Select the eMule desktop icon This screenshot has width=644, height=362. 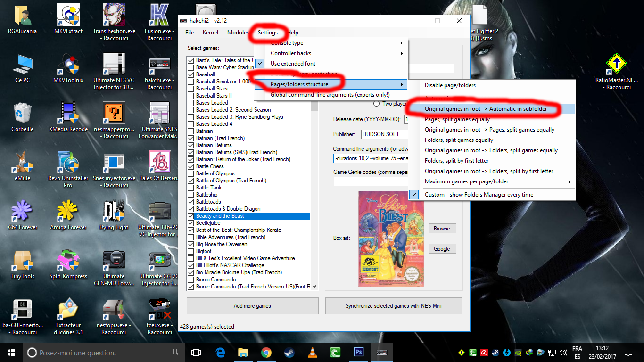[22, 166]
